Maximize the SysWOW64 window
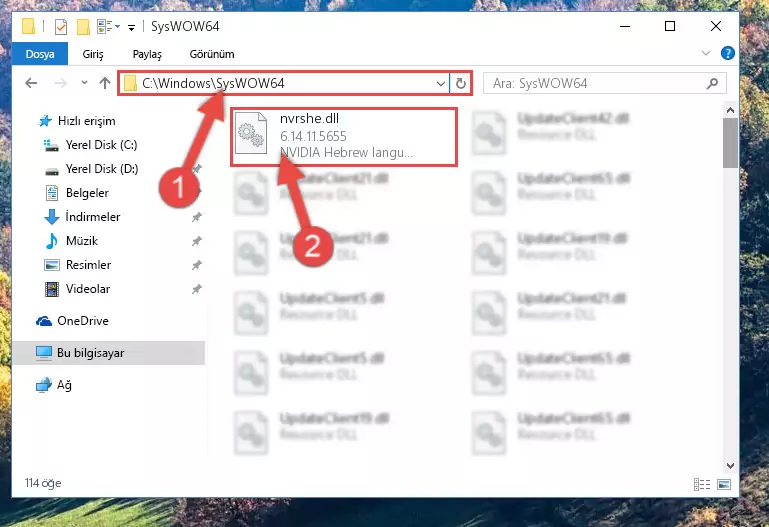 pos(670,26)
